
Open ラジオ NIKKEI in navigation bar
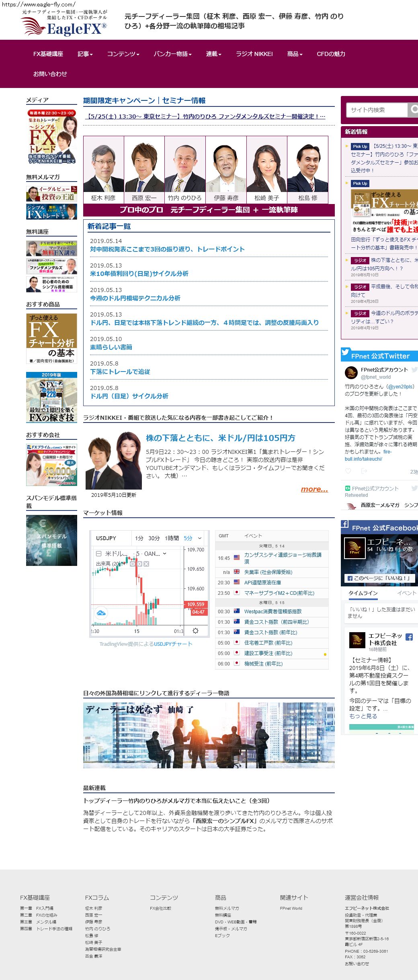click(254, 54)
